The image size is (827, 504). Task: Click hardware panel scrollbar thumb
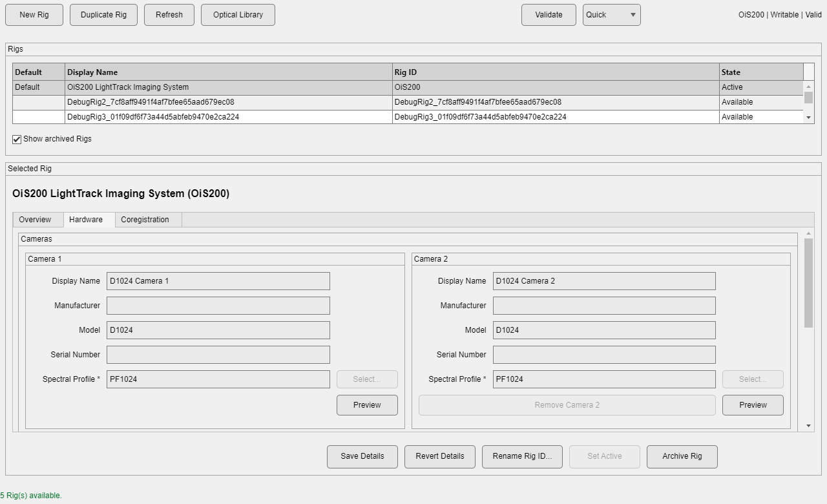point(809,283)
